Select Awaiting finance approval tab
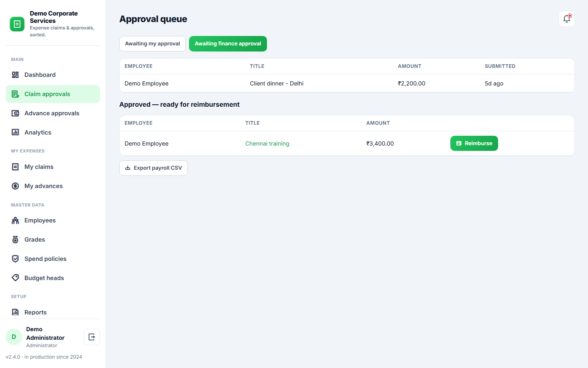 click(x=228, y=44)
